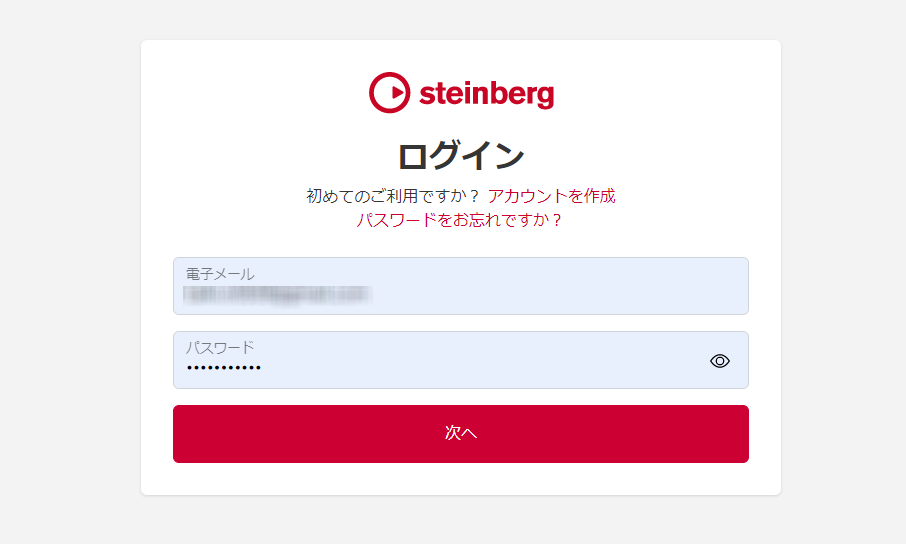Click the steinberg wordmark text

tap(486, 94)
